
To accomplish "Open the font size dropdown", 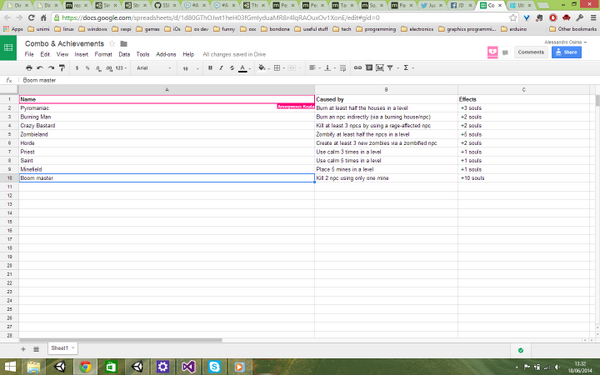I will click(190, 68).
